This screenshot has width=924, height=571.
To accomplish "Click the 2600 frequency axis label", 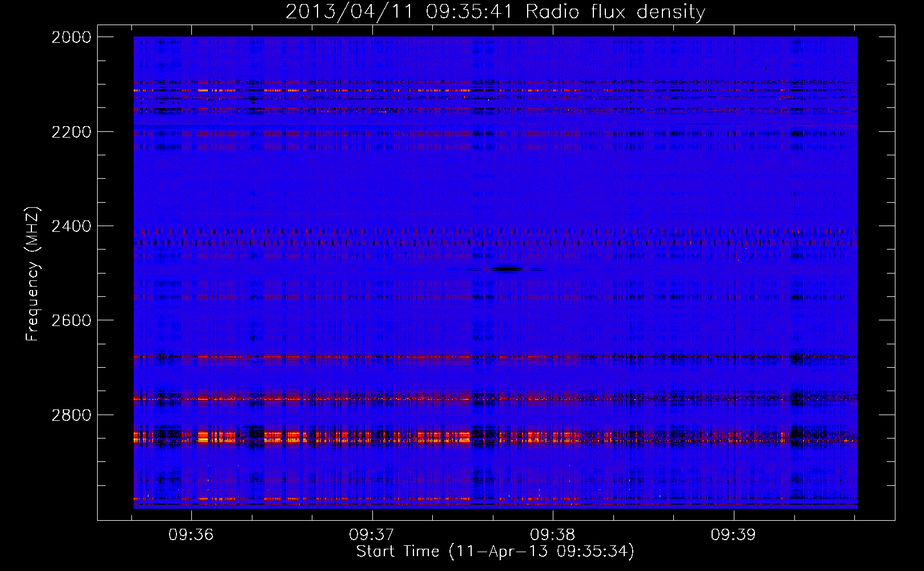I will tap(71, 320).
